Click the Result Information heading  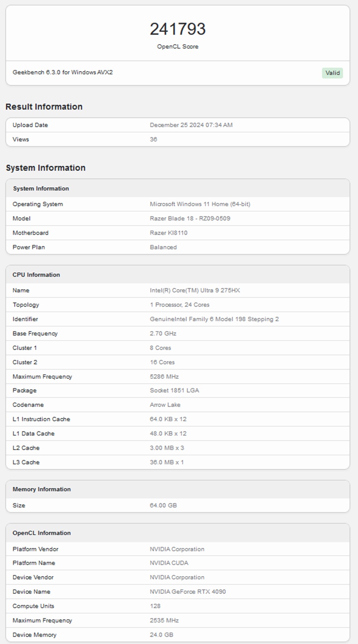tap(44, 107)
